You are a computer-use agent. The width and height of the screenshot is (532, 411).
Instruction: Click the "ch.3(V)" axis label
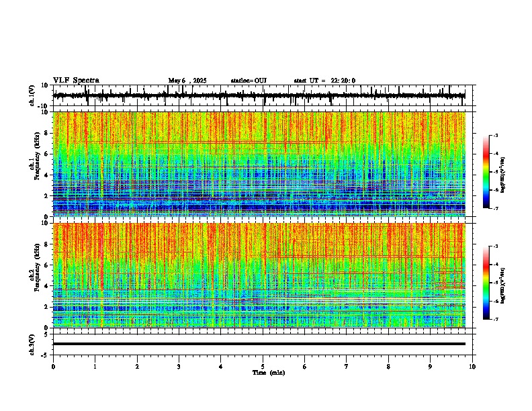(32, 345)
